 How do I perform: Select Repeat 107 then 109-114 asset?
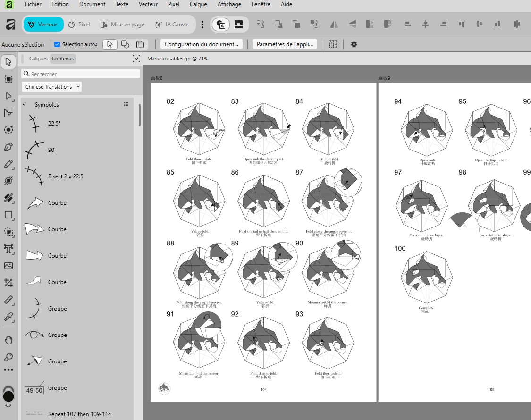(x=77, y=414)
